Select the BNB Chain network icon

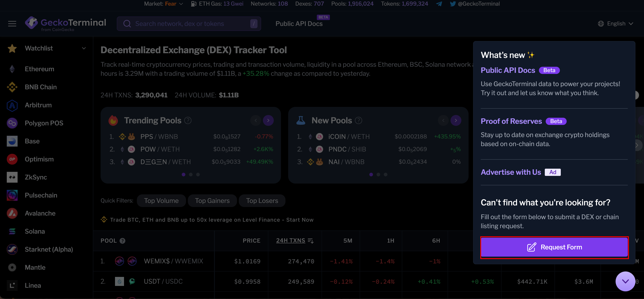coord(12,87)
